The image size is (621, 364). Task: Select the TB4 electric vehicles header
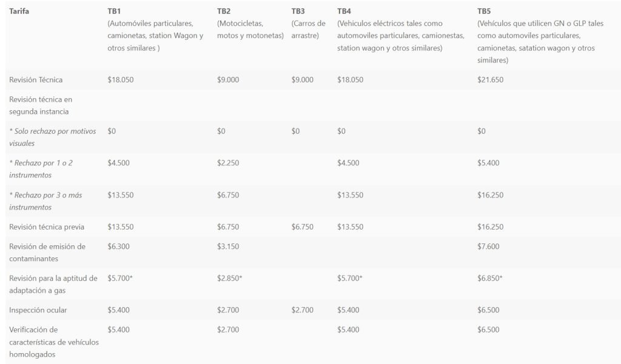coord(401,30)
